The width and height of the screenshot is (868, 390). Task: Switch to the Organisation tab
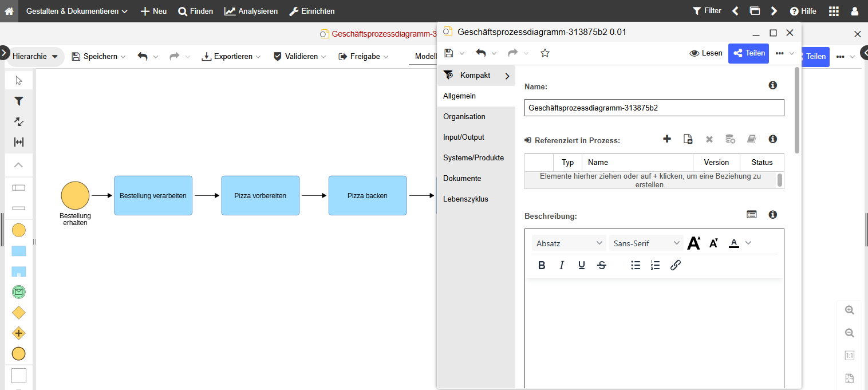tap(464, 117)
